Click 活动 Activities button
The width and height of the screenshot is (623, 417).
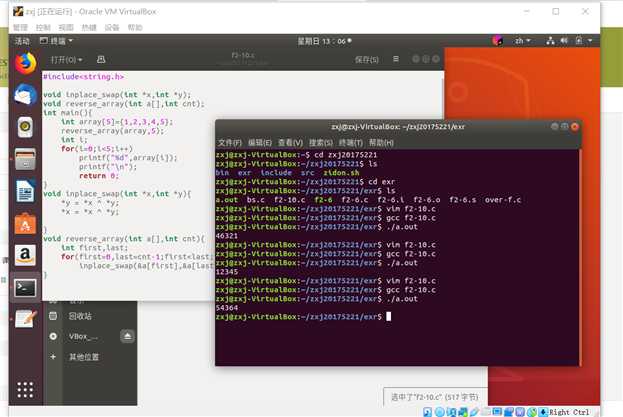(22, 41)
